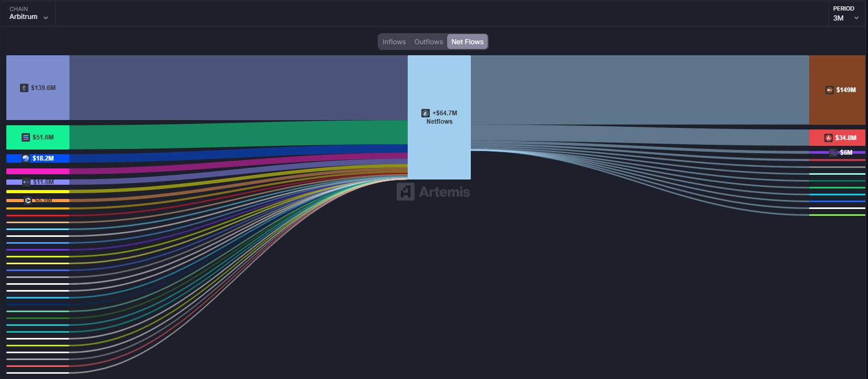Click the Polygon icon beside $6M
Image resolution: width=868 pixels, height=379 pixels.
(x=833, y=153)
